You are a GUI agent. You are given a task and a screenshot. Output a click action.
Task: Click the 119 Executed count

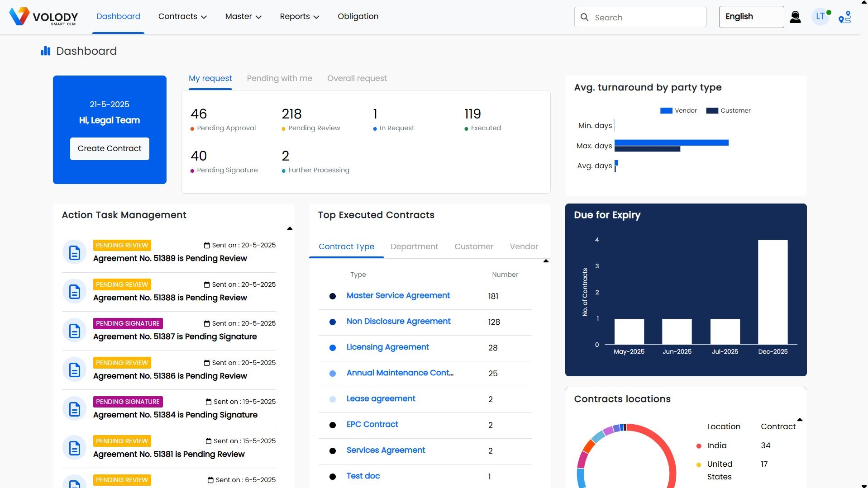click(x=472, y=114)
